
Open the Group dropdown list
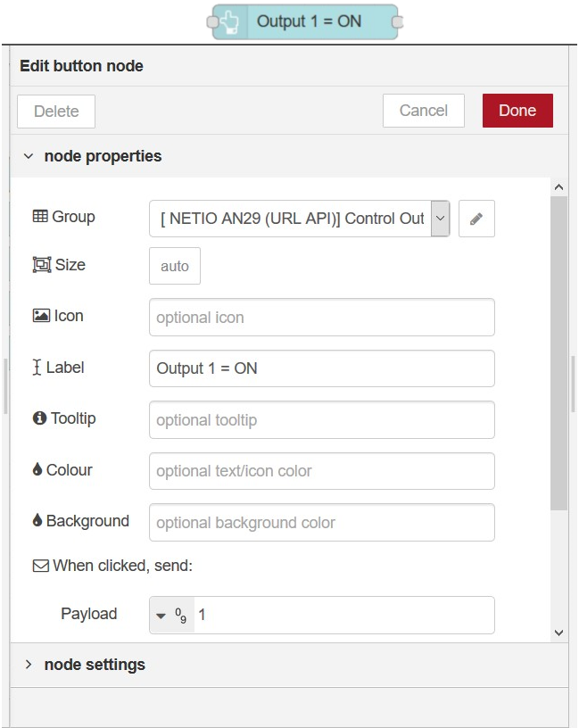pyautogui.click(x=440, y=219)
